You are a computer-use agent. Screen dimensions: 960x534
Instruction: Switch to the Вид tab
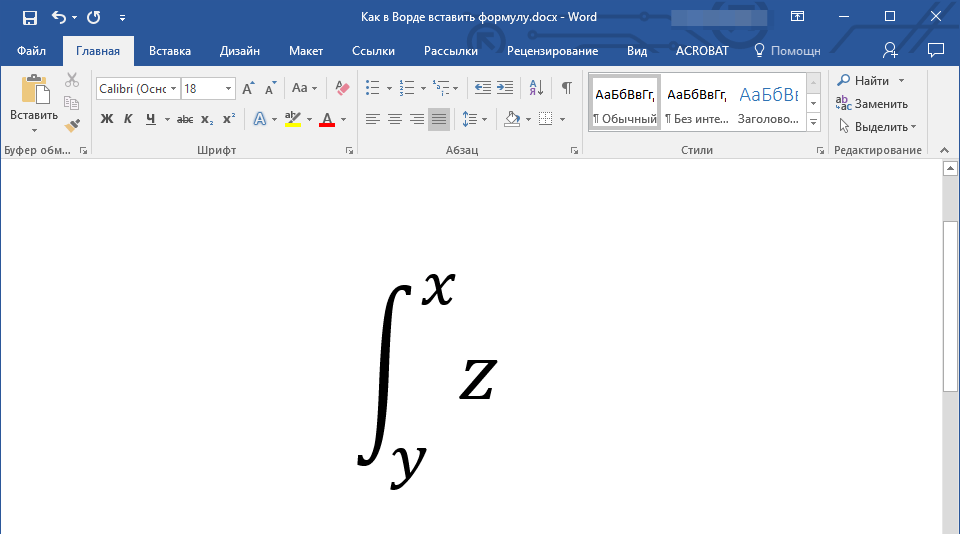tap(637, 51)
